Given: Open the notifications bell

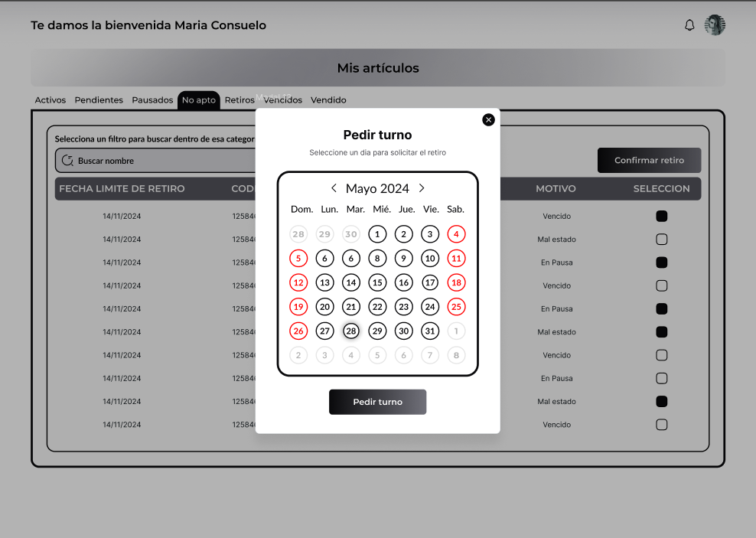Looking at the screenshot, I should [689, 25].
